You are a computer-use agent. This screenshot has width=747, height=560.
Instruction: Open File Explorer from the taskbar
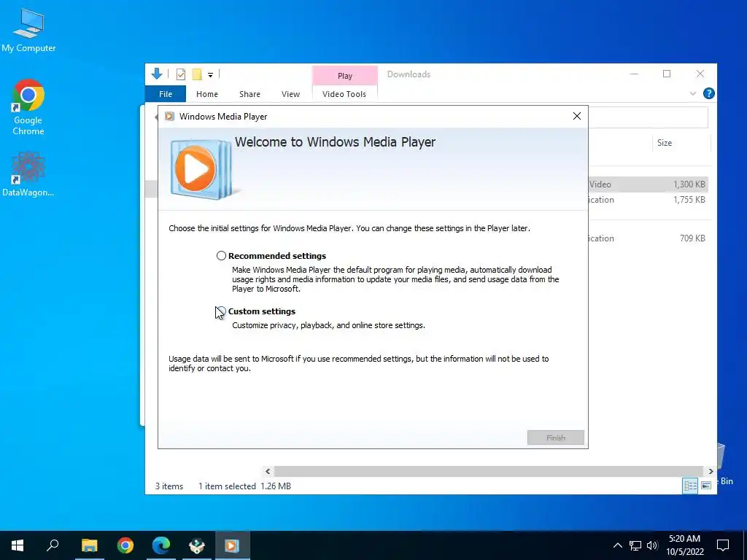click(89, 545)
